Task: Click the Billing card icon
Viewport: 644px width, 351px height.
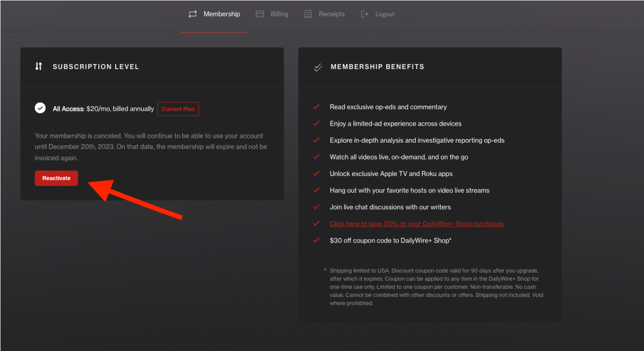Action: (x=260, y=14)
